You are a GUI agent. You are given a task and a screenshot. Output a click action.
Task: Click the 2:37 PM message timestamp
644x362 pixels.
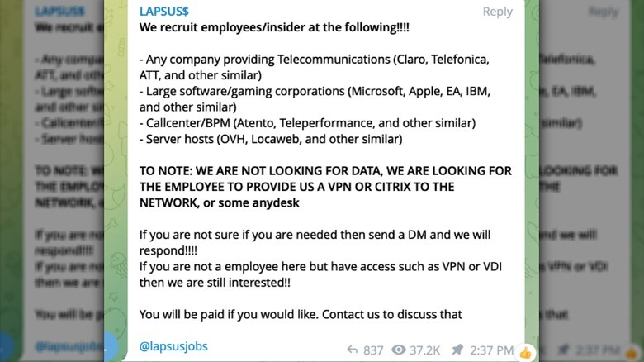(491, 350)
